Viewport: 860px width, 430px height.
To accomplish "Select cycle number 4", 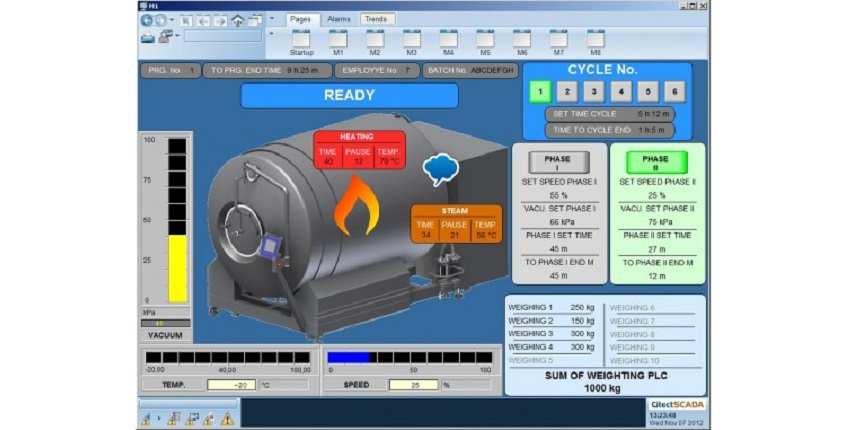I will coord(621,92).
